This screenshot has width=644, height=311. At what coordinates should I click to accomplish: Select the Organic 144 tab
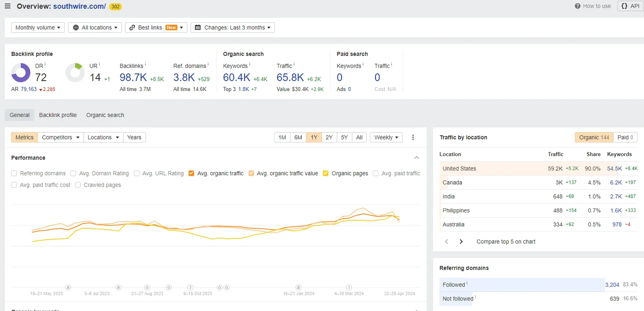click(594, 138)
